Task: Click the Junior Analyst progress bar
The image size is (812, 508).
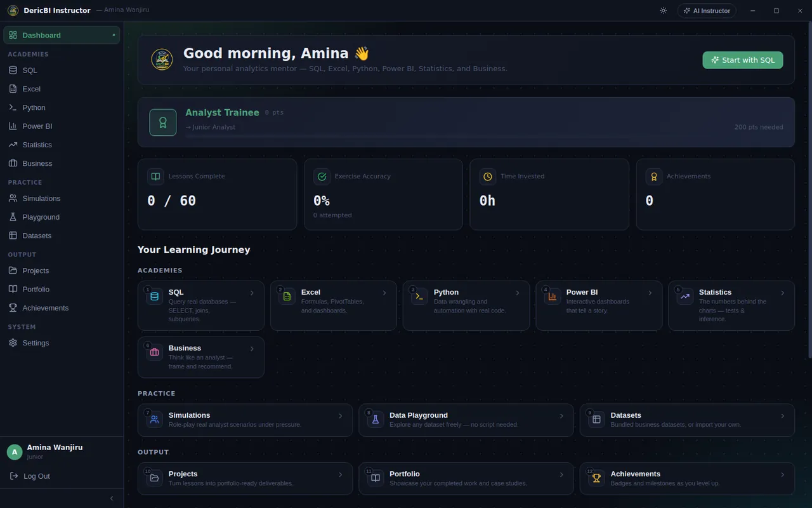Action: [484, 137]
